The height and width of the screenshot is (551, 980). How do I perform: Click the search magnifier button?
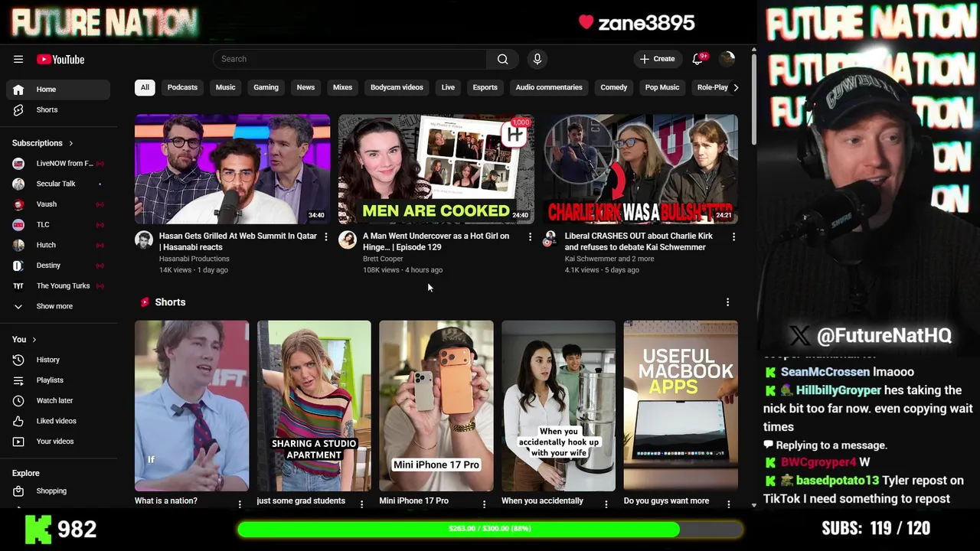pyautogui.click(x=502, y=59)
